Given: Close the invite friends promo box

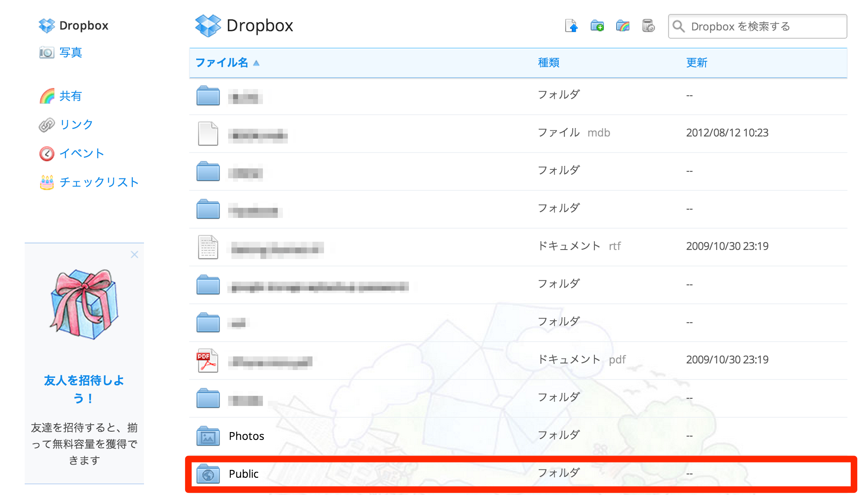Looking at the screenshot, I should [x=134, y=255].
